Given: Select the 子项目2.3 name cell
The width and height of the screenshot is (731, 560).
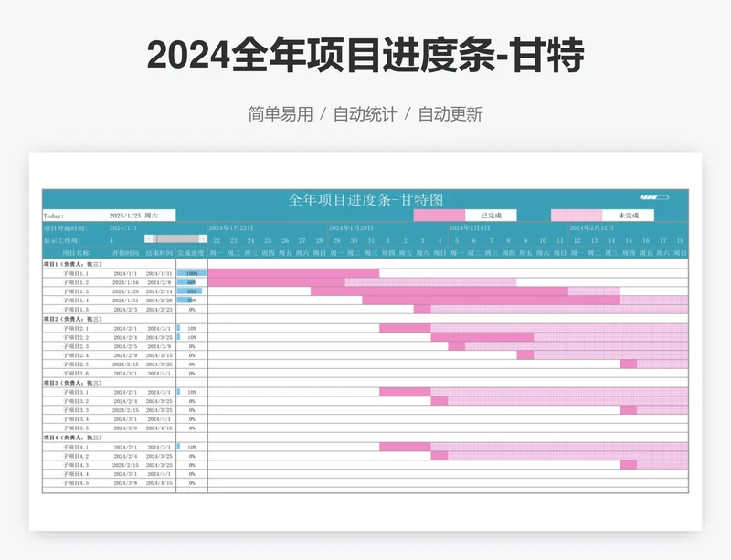Looking at the screenshot, I should 76,346.
